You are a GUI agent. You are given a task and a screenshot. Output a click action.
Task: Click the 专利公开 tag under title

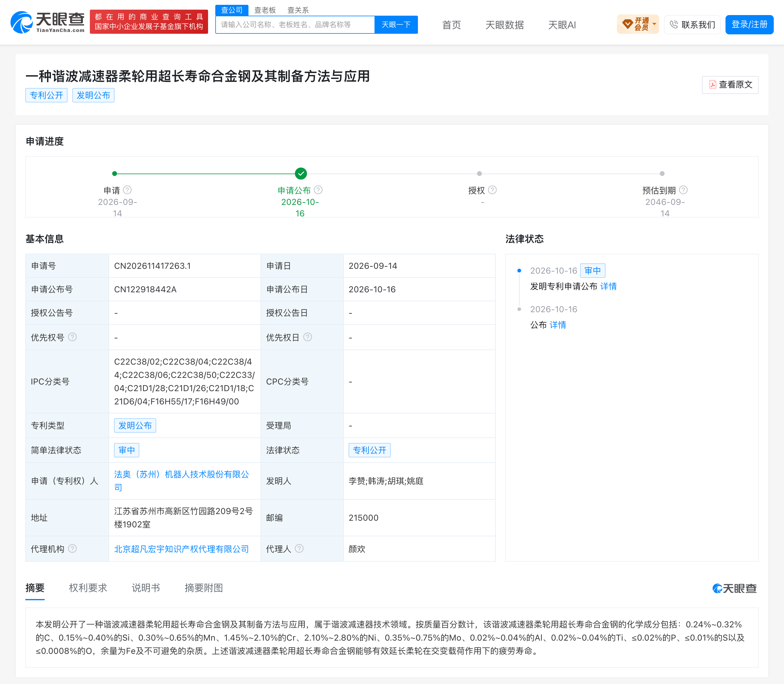point(47,96)
